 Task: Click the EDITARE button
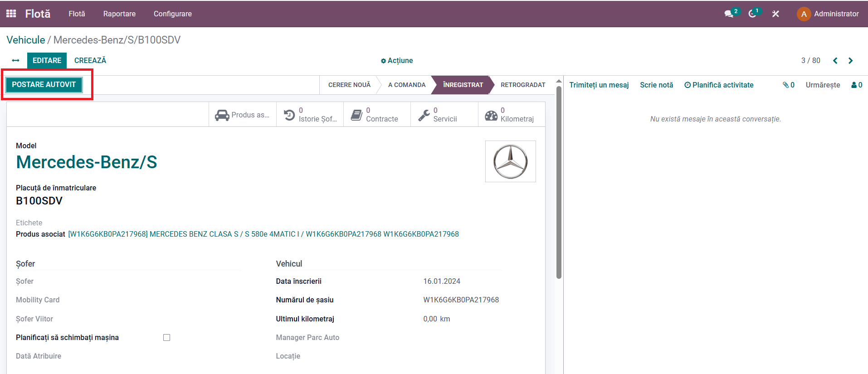click(47, 60)
